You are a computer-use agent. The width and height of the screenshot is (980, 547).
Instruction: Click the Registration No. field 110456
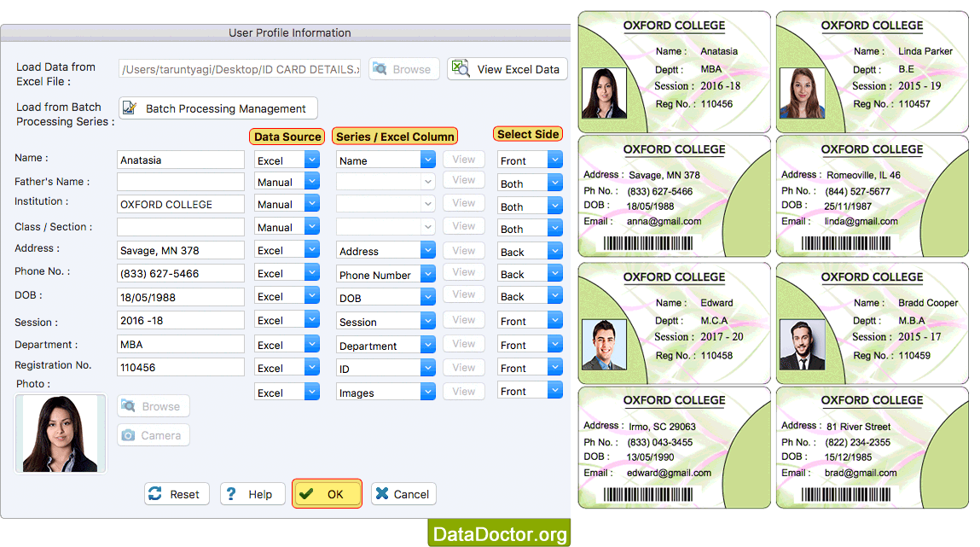[x=181, y=368]
